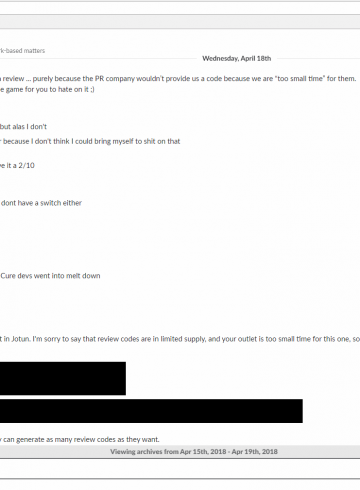Select the 'but alas I don't' message
Image resolution: width=360 pixels, height=490 pixels.
pos(23,127)
